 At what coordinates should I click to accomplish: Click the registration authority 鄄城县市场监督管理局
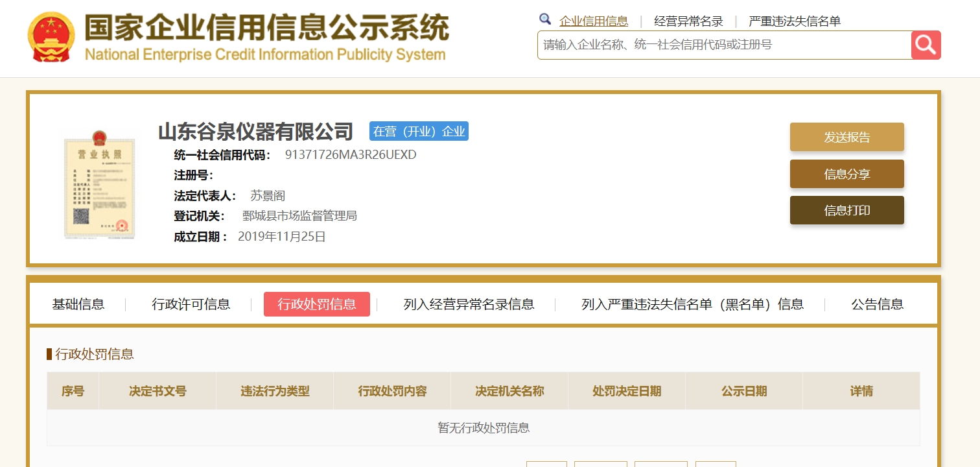tap(299, 216)
